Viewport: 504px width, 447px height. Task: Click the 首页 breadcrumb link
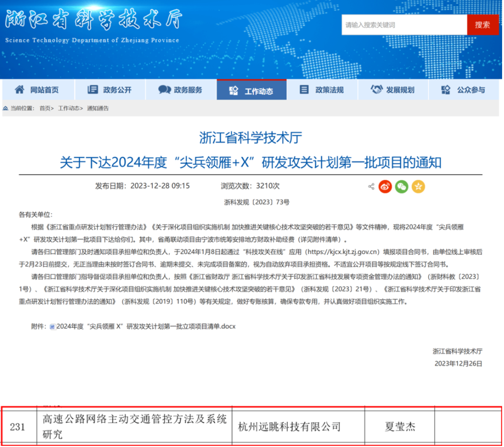pyautogui.click(x=45, y=108)
